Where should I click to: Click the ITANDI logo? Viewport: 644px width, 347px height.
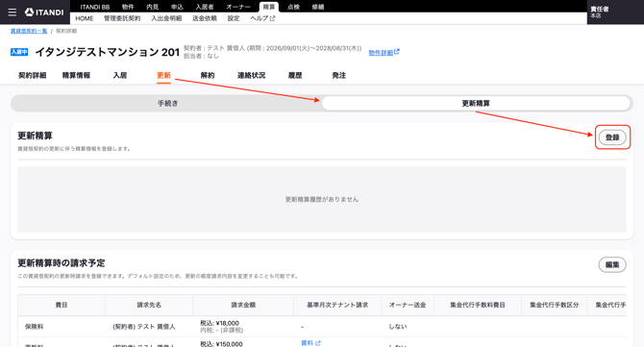pos(44,12)
